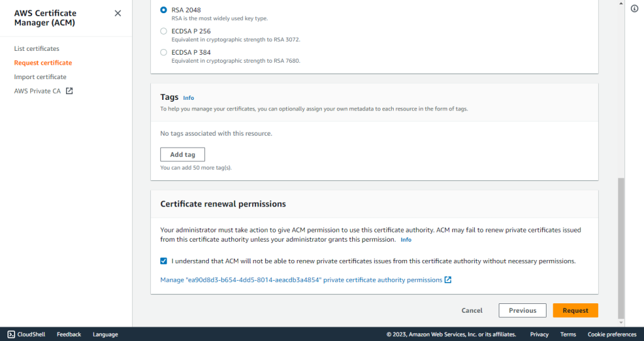This screenshot has height=341, width=644.
Task: Open Info link next to Tags
Action: coord(189,98)
